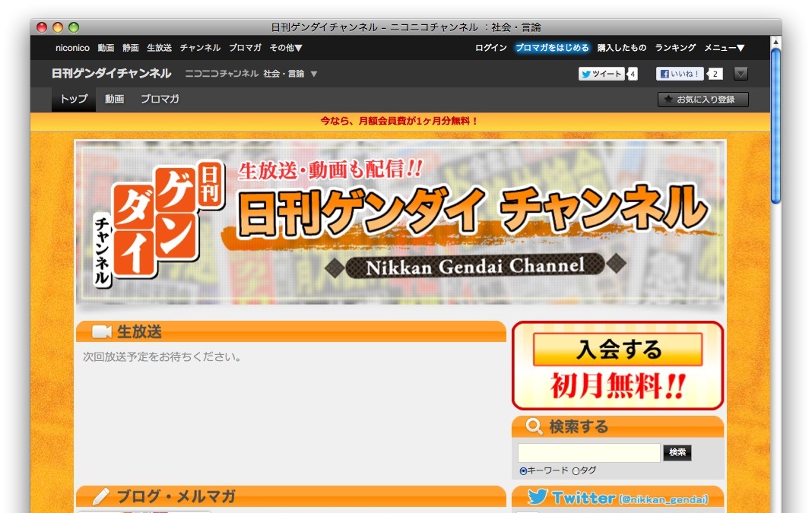Click the 検索する magnifier icon
The image size is (812, 513).
pyautogui.click(x=534, y=426)
